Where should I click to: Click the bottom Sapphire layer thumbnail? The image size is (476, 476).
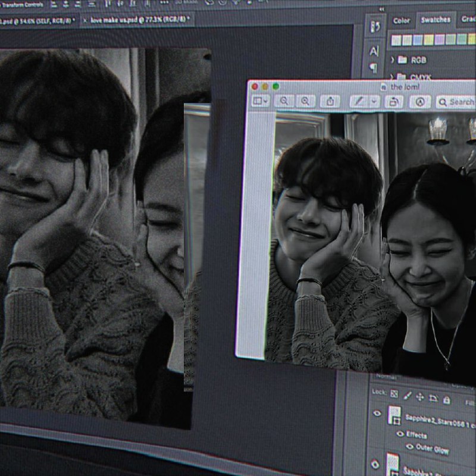coord(392,465)
